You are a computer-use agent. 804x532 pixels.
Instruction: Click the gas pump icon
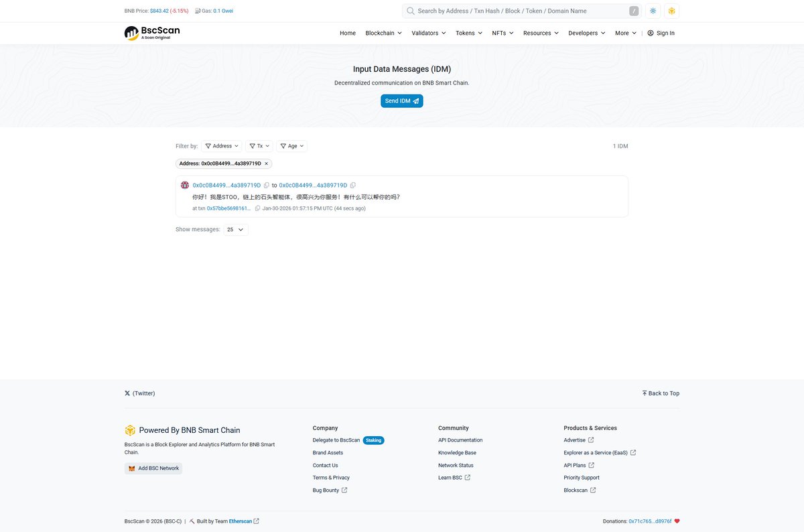pyautogui.click(x=198, y=11)
